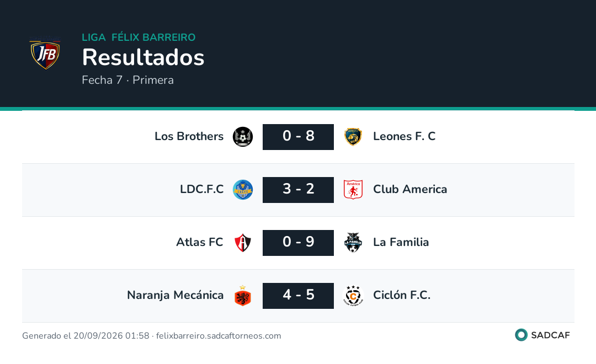
Task: Select the Atlas FC shield icon
Action: 243,243
